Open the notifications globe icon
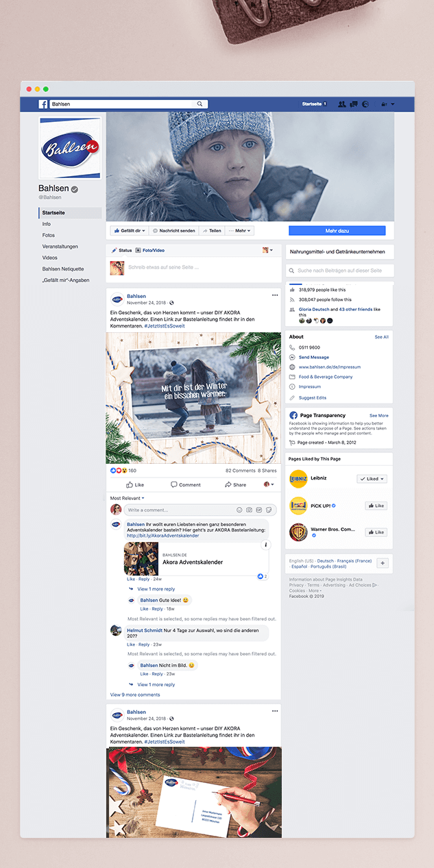This screenshot has width=434, height=868. pyautogui.click(x=365, y=104)
